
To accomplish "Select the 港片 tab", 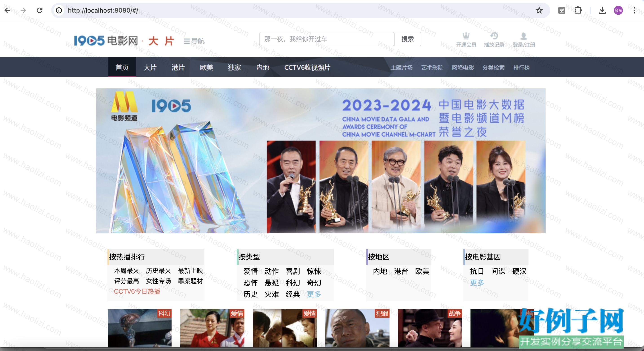I will [178, 67].
